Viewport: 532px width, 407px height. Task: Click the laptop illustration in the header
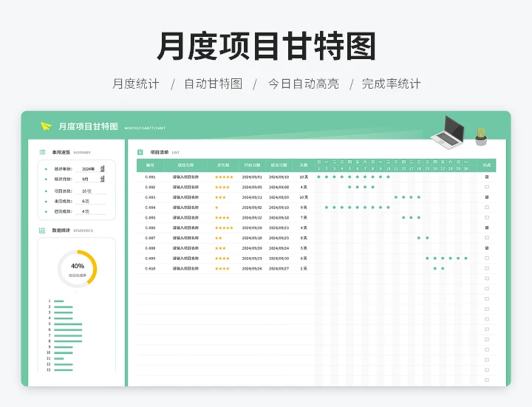[x=448, y=133]
